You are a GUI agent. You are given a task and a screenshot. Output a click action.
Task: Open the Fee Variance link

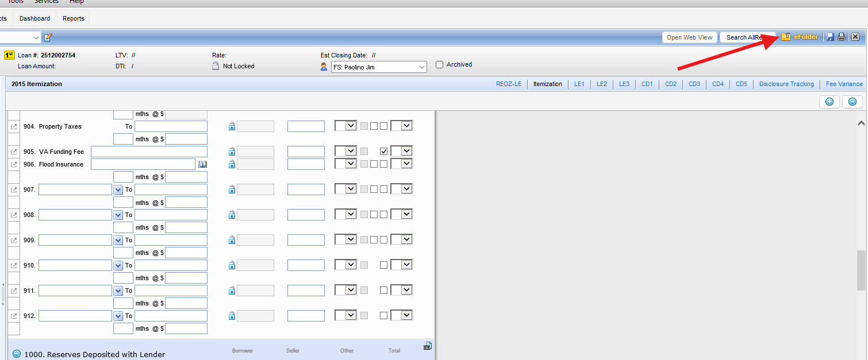pyautogui.click(x=844, y=84)
